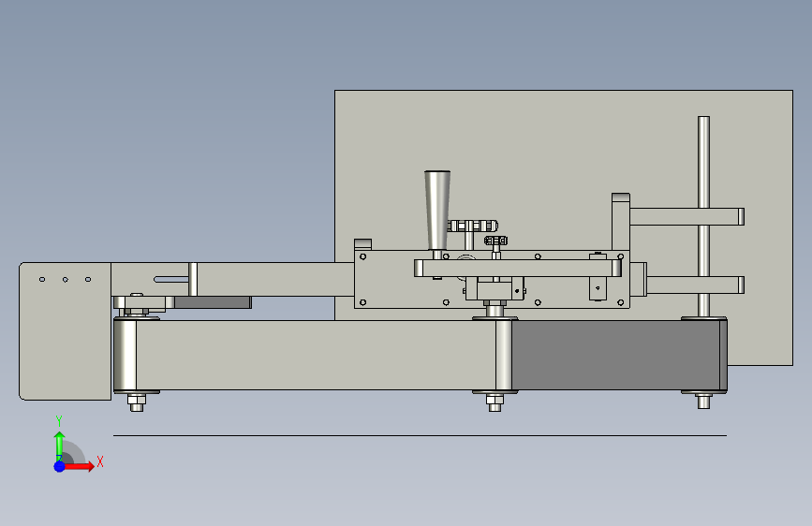812x526 pixels.
Task: Pick the middle hole in the left end plate
Action: pyautogui.click(x=66, y=280)
